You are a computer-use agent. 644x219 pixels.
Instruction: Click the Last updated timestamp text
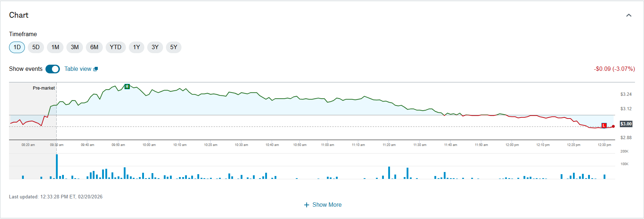pyautogui.click(x=56, y=197)
